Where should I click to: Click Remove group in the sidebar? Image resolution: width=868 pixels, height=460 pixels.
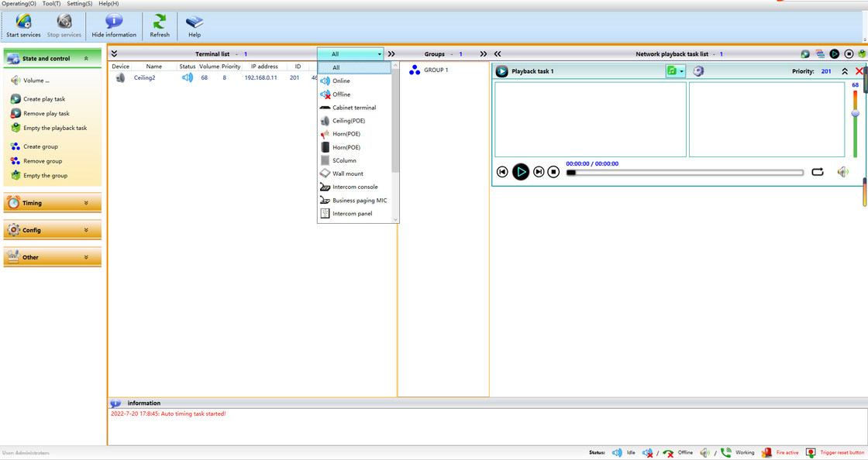(x=42, y=161)
